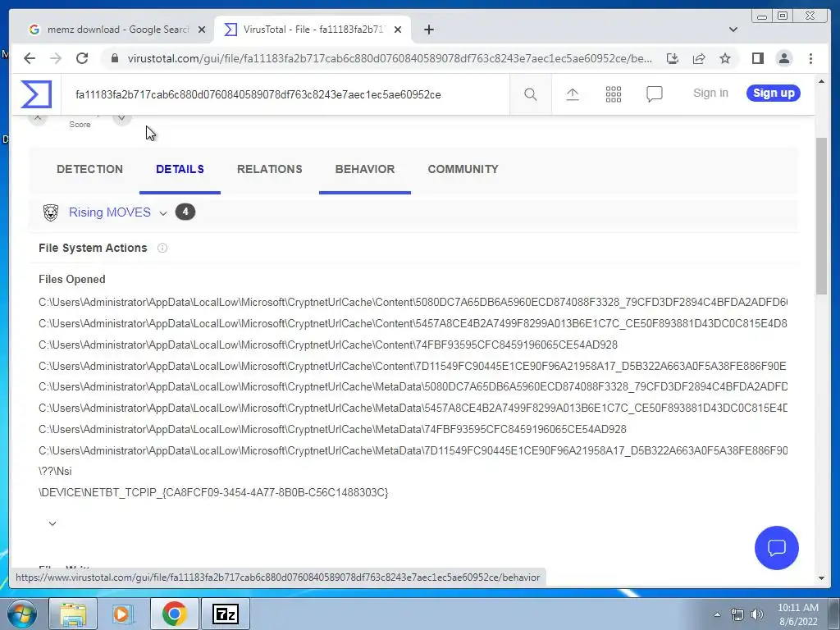Switch to the DETAILS tab

[180, 169]
